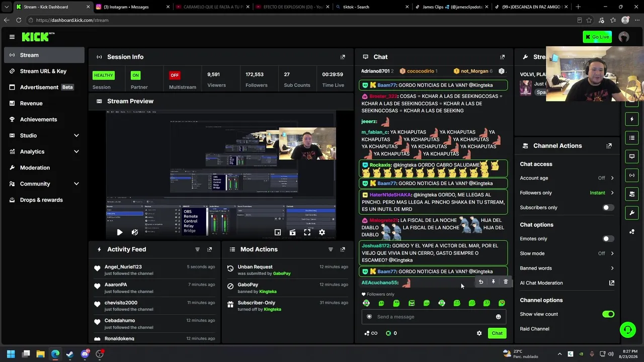Select Mod Actions list icon in right rail
Screen dimensions: 644x362
[632, 138]
